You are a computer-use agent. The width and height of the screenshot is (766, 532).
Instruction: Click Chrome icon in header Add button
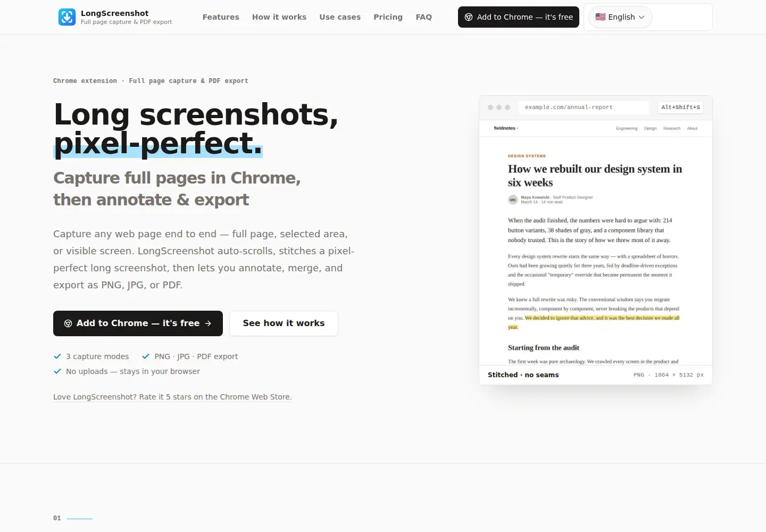pos(469,17)
